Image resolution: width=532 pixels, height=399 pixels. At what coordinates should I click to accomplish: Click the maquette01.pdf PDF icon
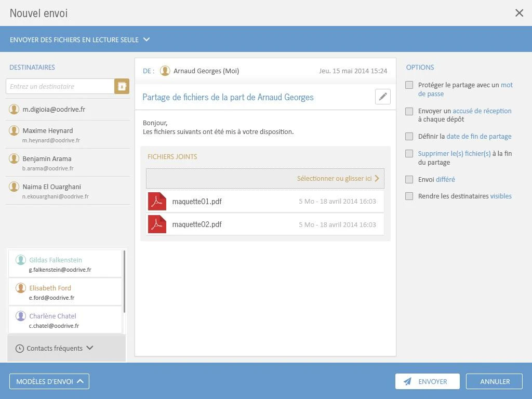(x=157, y=202)
